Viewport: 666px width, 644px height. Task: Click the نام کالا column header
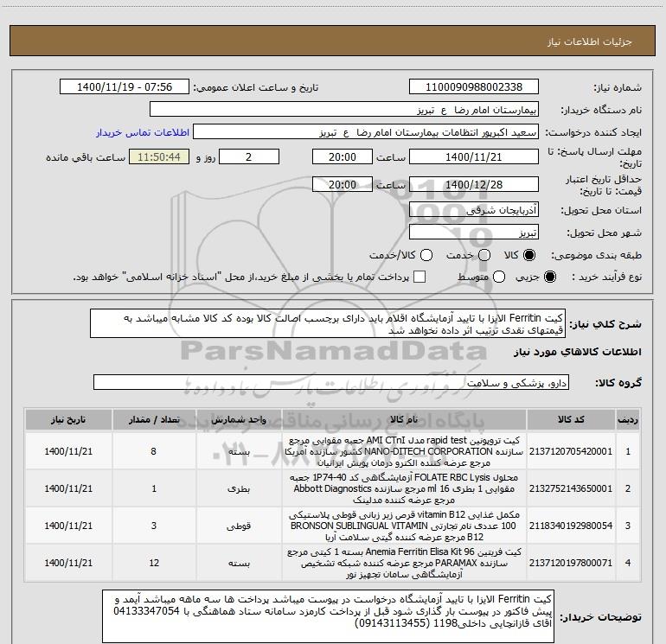404,419
